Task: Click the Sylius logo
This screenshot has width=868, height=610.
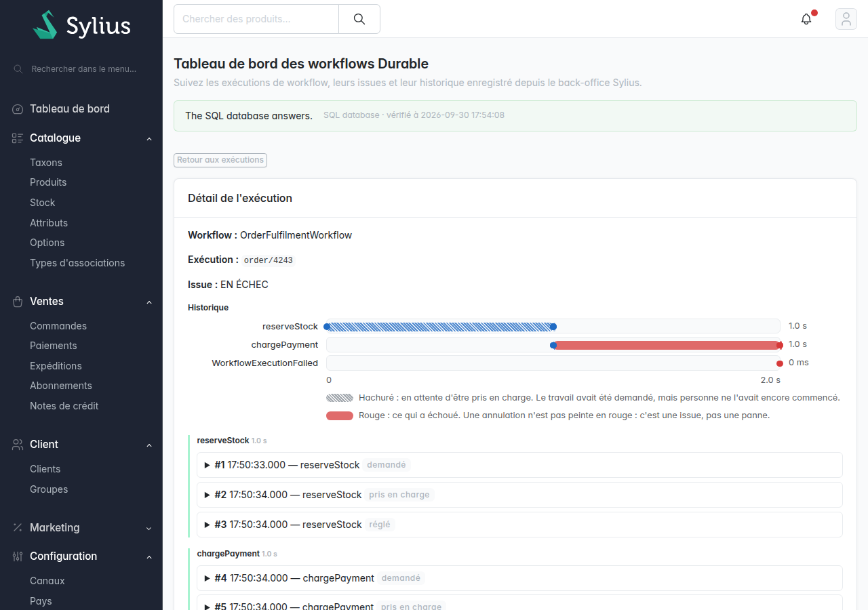Action: tap(81, 25)
